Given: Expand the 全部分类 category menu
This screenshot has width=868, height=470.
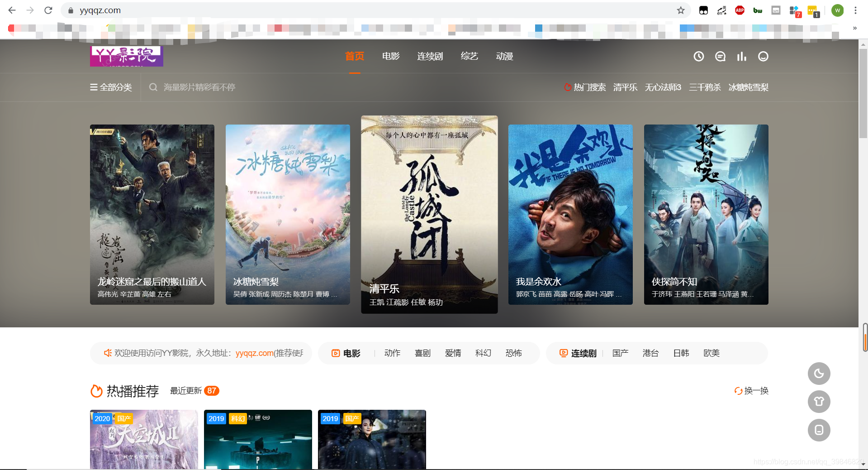Looking at the screenshot, I should point(111,87).
